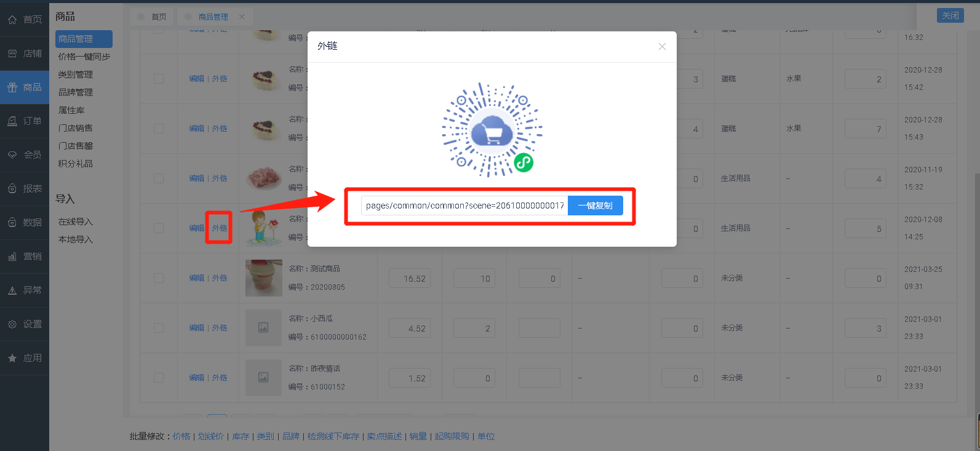Open the 数据 sidebar section
This screenshot has height=451, width=980.
pyautogui.click(x=25, y=223)
